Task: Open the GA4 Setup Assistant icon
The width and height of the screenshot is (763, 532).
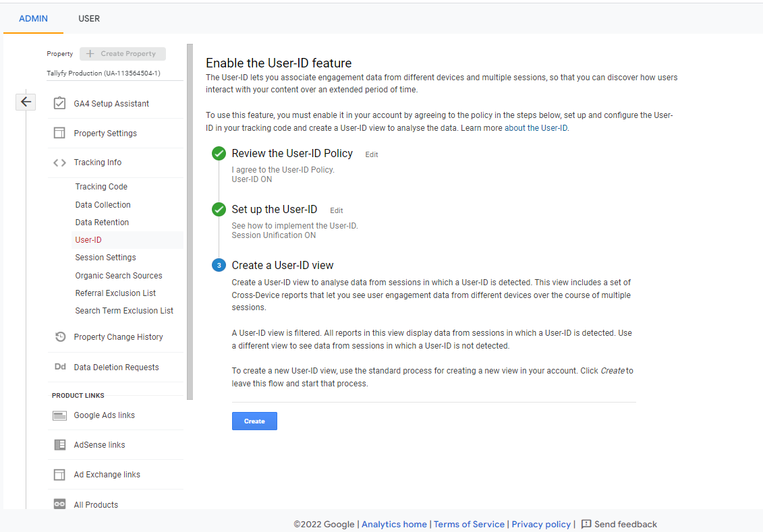Action: 60,103
